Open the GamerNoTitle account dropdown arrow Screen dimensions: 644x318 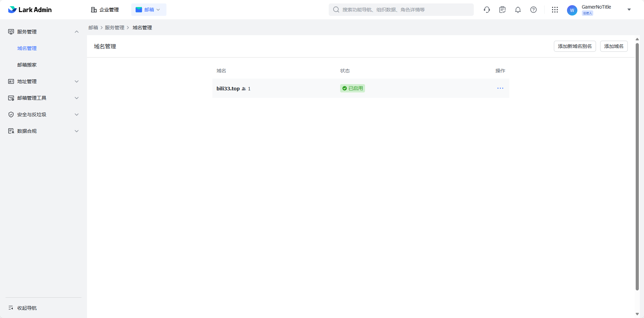(x=629, y=10)
